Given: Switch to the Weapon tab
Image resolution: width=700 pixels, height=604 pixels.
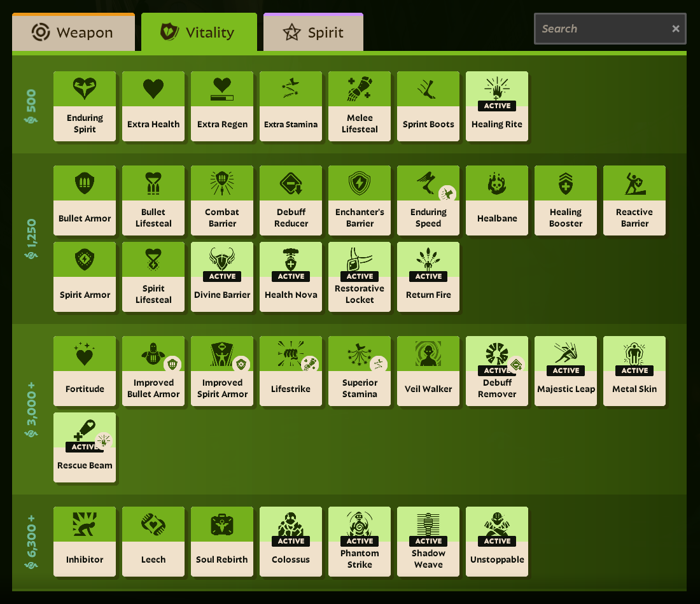Looking at the screenshot, I should click(73, 32).
